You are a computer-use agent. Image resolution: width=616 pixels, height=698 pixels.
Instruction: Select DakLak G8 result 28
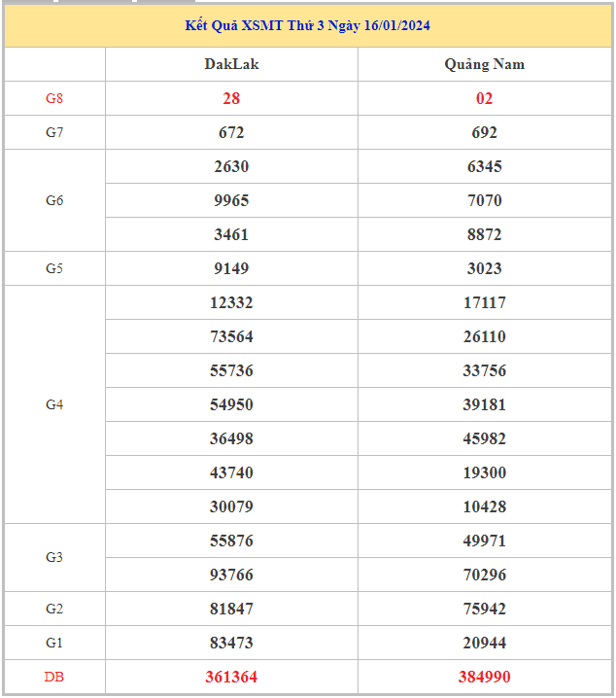point(231,98)
